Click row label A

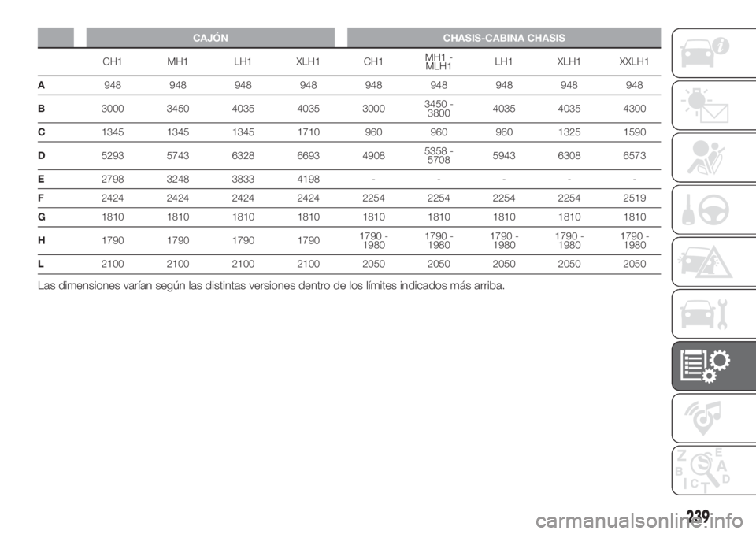[42, 85]
